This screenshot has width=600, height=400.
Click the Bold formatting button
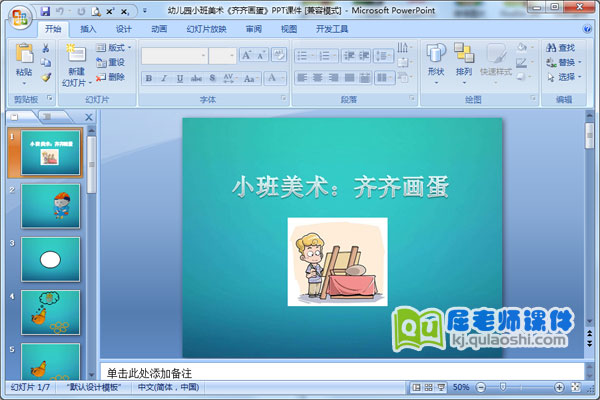pyautogui.click(x=149, y=78)
